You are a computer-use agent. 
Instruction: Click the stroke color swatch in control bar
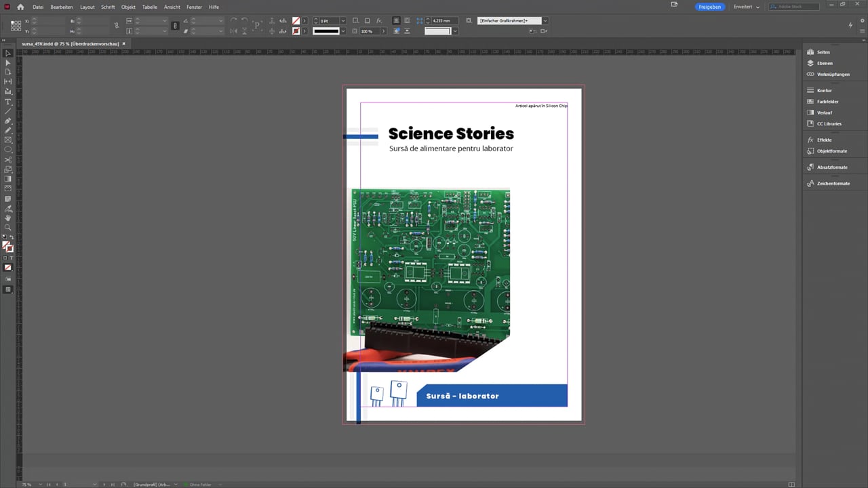(296, 31)
